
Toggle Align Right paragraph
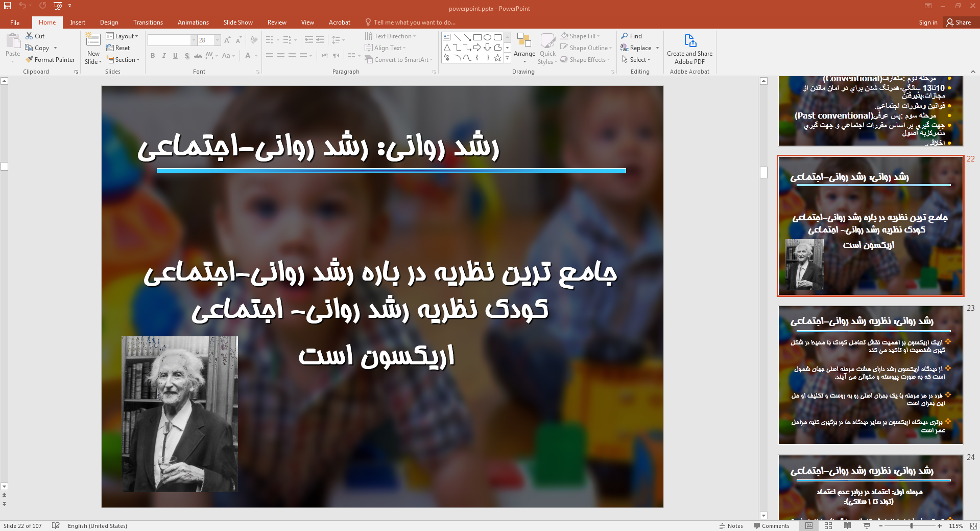tap(292, 56)
